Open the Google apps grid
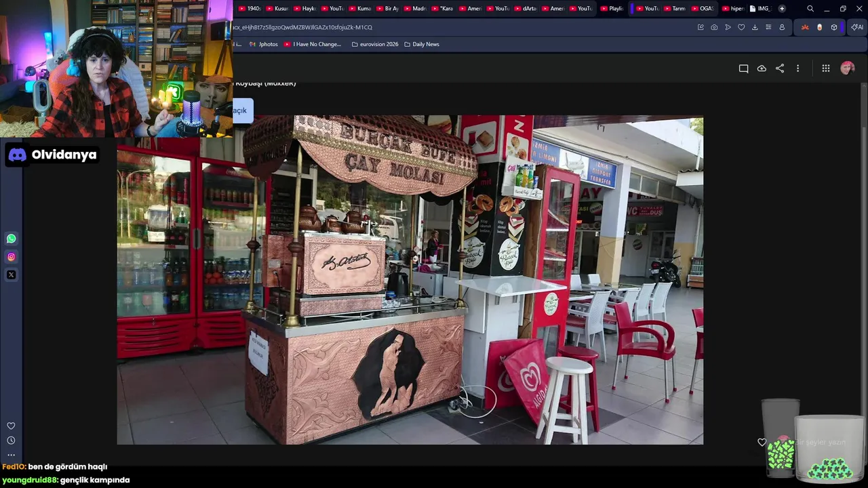Viewport: 868px width, 488px height. [826, 68]
